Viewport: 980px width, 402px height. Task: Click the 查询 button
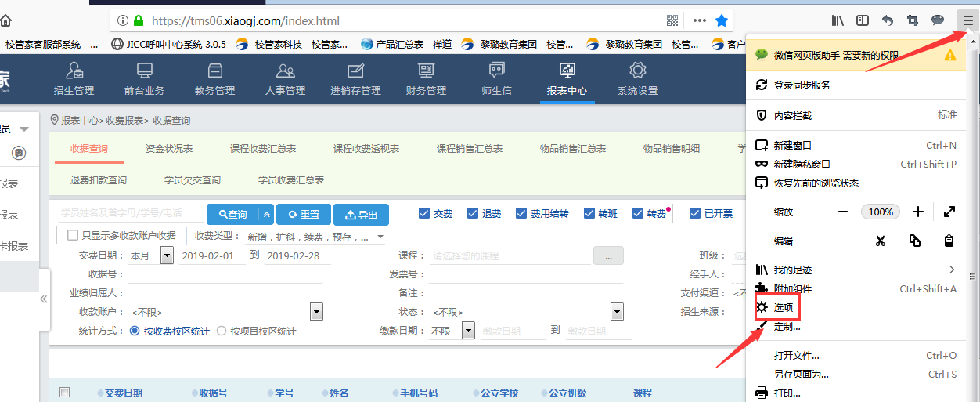click(x=233, y=214)
